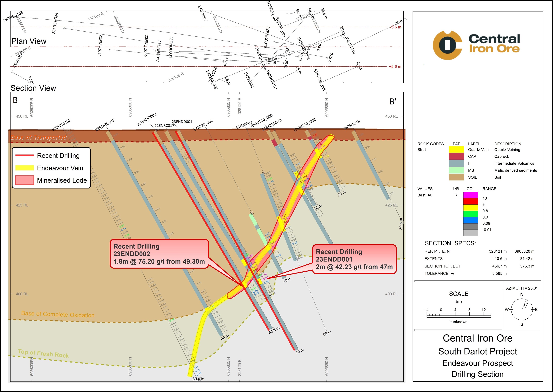Click the '23ENDD001' hole label in section view
This screenshot has width=553, height=392.
(182, 122)
